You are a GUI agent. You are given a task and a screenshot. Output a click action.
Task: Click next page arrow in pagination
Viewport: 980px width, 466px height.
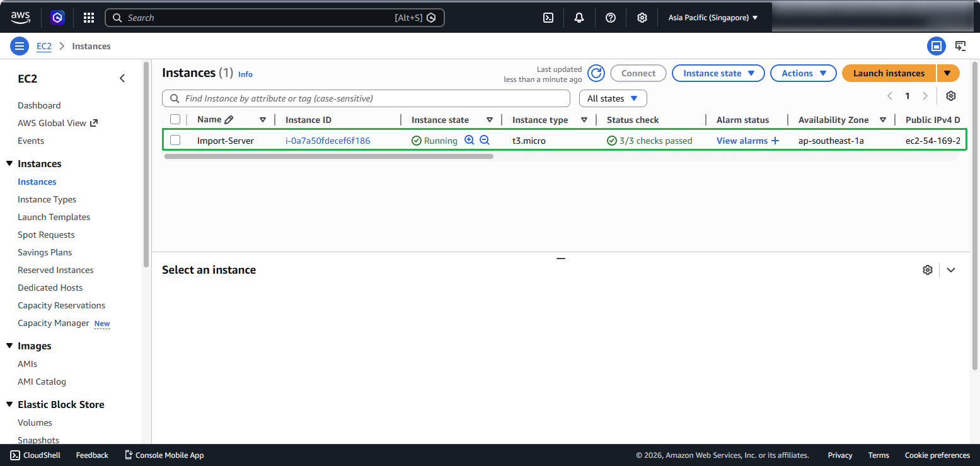pyautogui.click(x=925, y=96)
